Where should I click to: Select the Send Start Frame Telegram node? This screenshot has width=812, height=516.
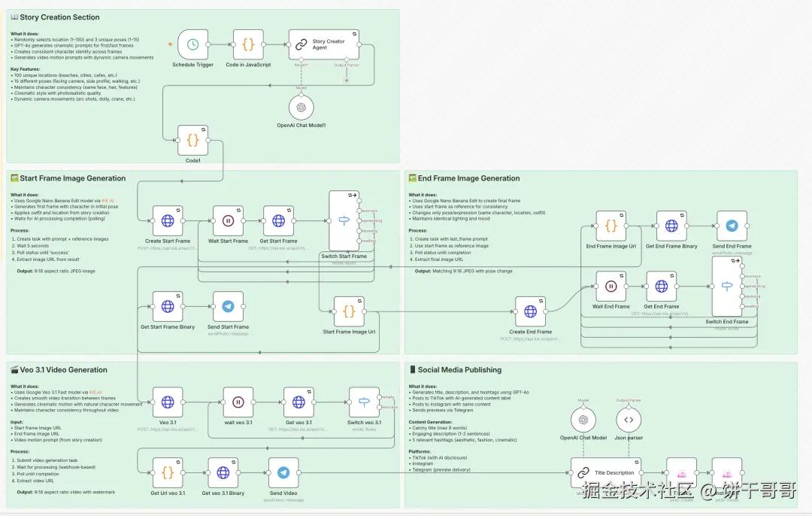(x=228, y=307)
